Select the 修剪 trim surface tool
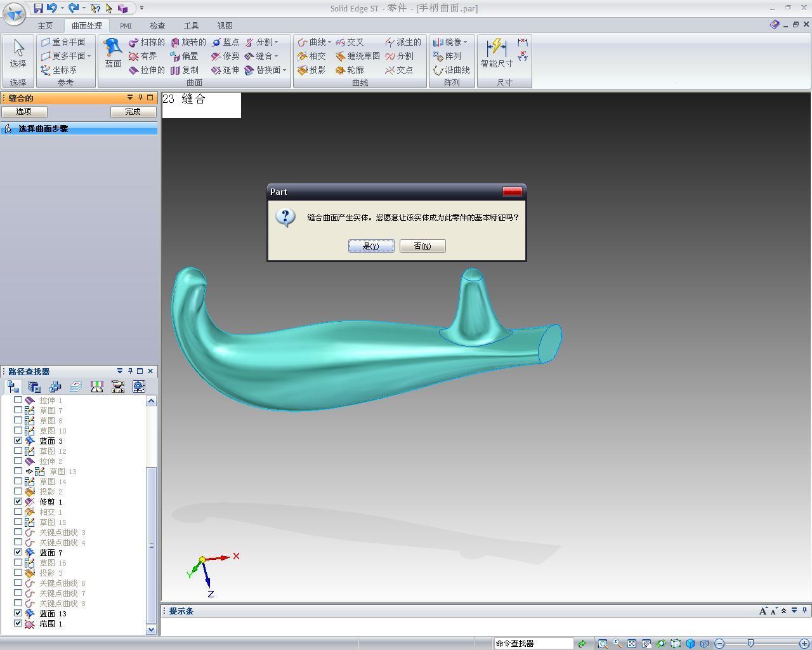The height and width of the screenshot is (650, 812). point(225,56)
